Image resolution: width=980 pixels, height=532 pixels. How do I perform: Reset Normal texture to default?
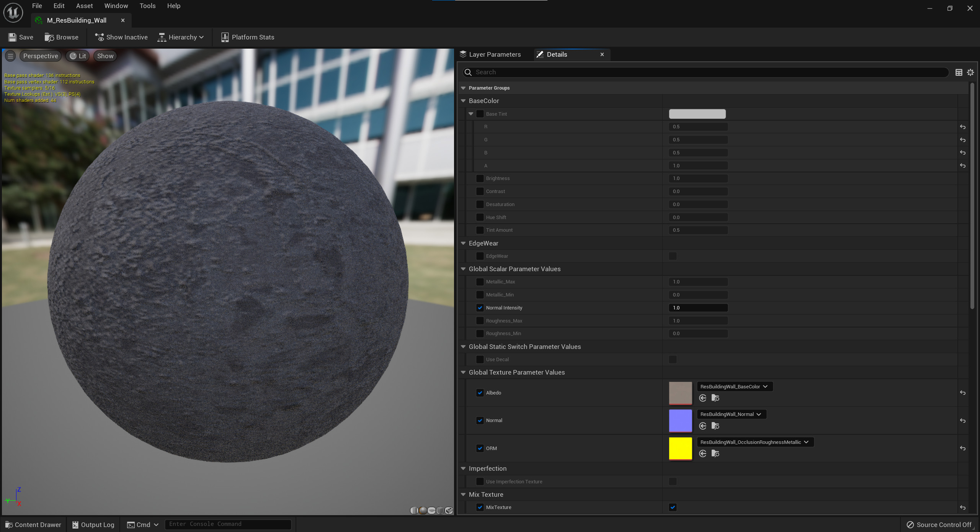click(x=963, y=421)
